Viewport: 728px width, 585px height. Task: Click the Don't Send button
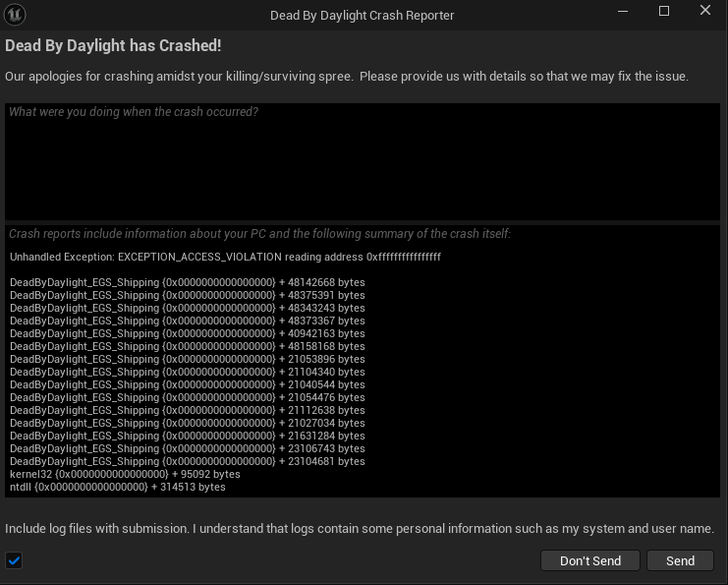tap(590, 560)
